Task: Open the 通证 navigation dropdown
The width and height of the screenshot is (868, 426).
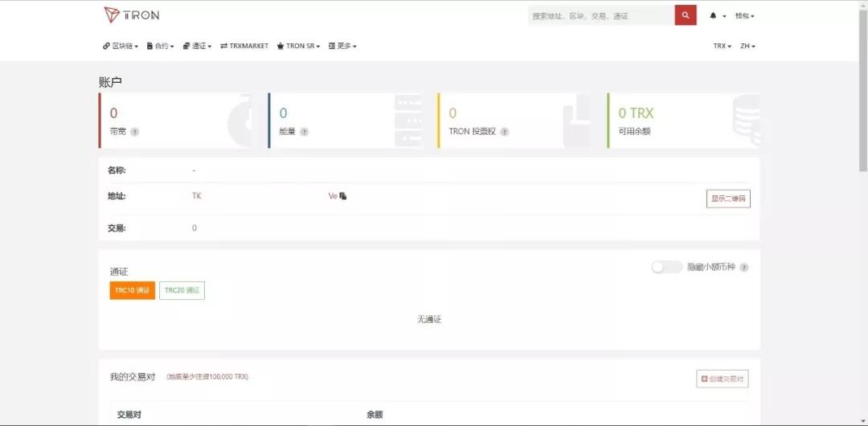Action: click(x=197, y=46)
